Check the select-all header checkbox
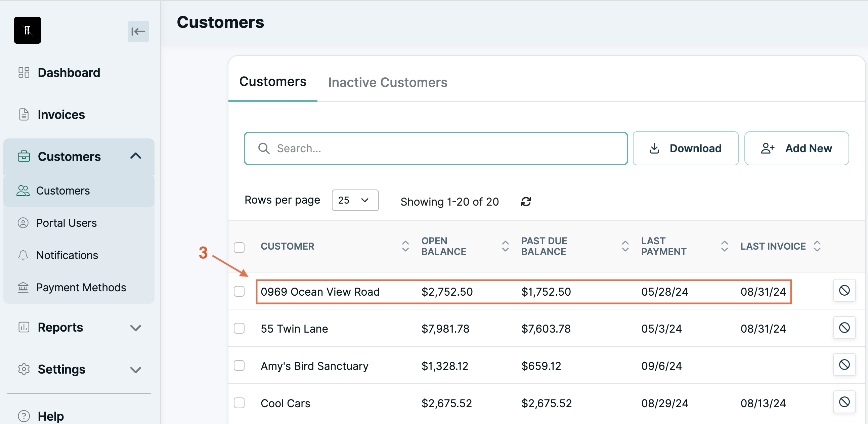Image resolution: width=868 pixels, height=424 pixels. click(239, 247)
